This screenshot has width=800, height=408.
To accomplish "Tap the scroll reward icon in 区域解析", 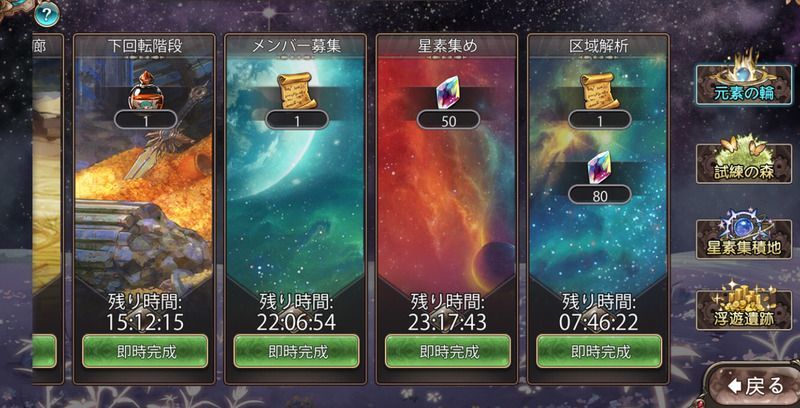I will click(x=599, y=91).
